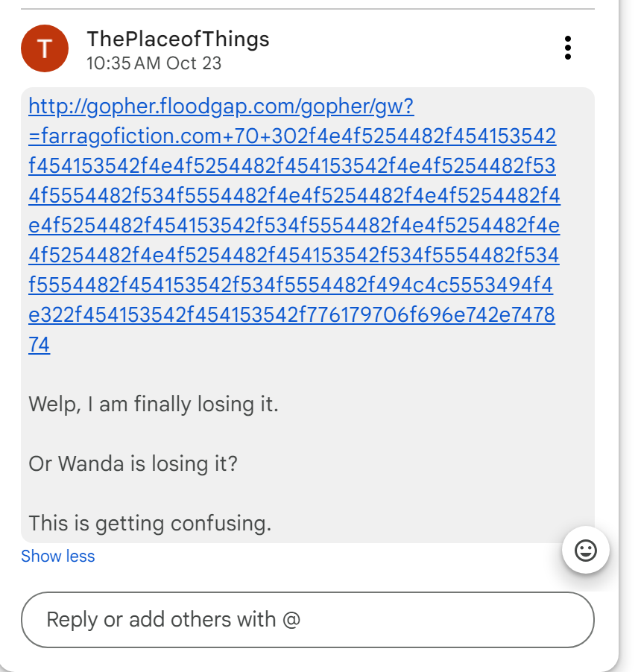Click the trailing 74 of the link
The height and width of the screenshot is (672, 641).
[x=40, y=346]
